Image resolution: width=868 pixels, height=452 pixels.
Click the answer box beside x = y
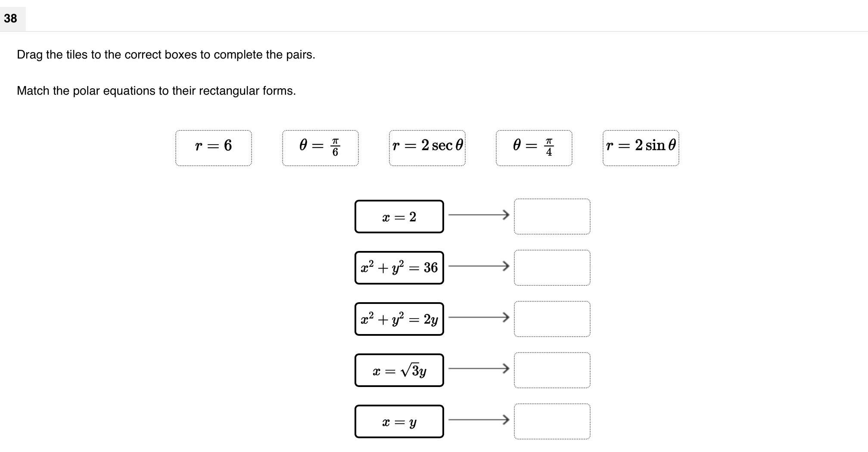552,421
